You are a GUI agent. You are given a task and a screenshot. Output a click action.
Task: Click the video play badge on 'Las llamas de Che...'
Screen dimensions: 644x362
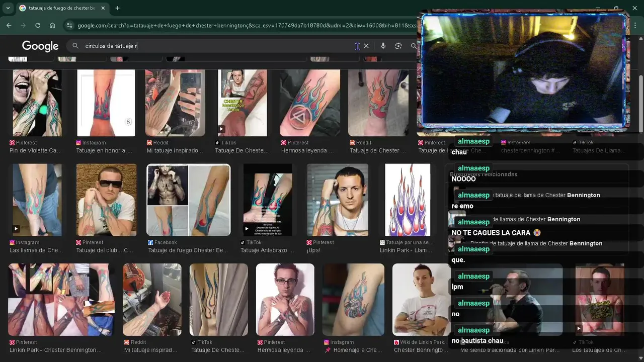coord(16,229)
